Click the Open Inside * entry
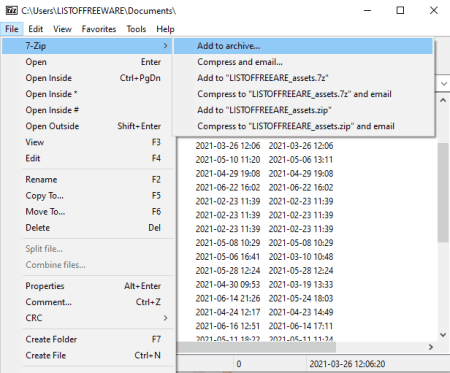 click(87, 94)
